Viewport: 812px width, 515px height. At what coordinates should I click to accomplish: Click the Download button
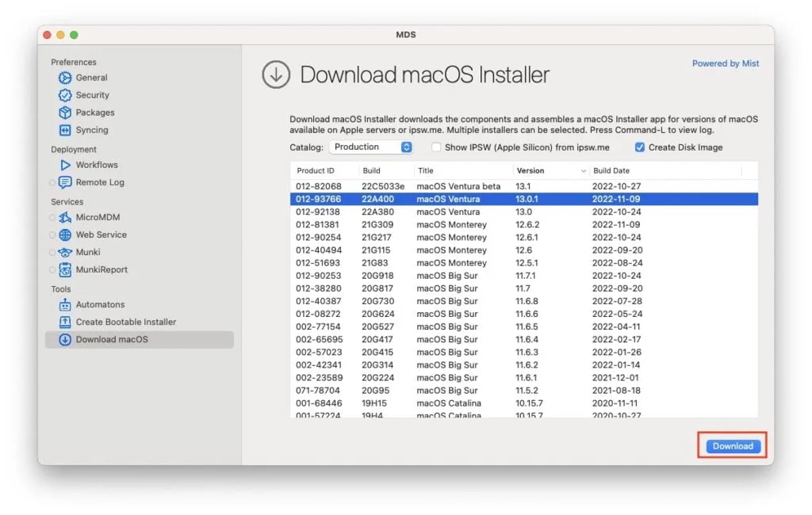pyautogui.click(x=733, y=446)
